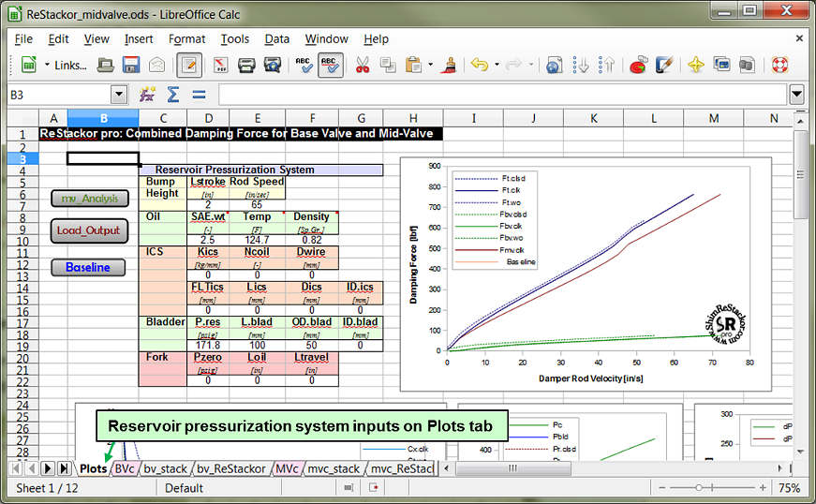Screen dimensions: 816x504
Task: Click the Function equals icon
Action: [x=199, y=95]
